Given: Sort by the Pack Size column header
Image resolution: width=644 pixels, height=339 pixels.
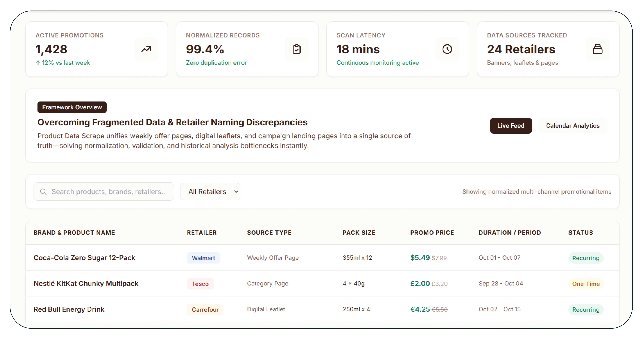Looking at the screenshot, I should point(359,233).
